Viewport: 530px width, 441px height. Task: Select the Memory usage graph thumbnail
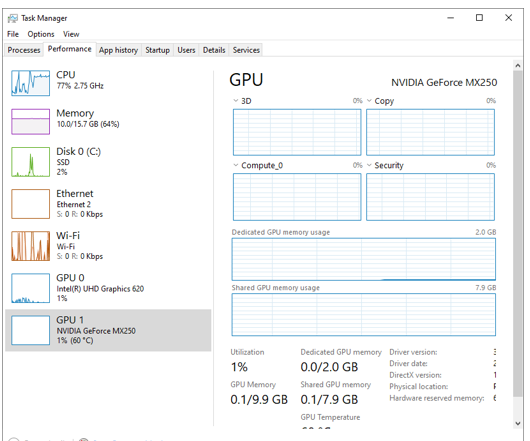[30, 122]
